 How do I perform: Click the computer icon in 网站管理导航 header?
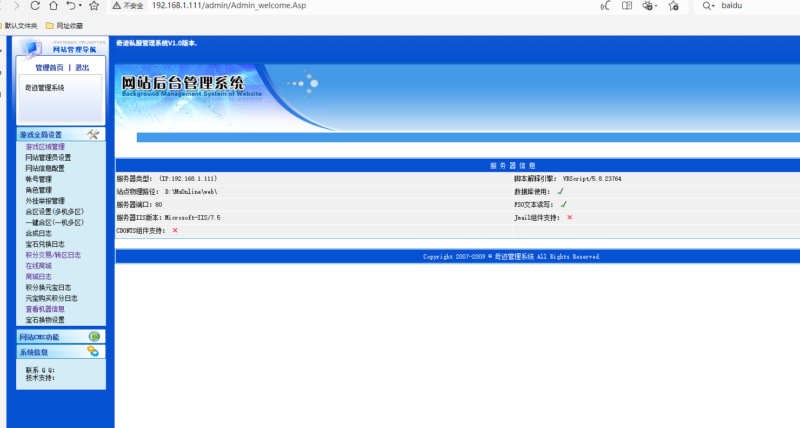pos(33,48)
